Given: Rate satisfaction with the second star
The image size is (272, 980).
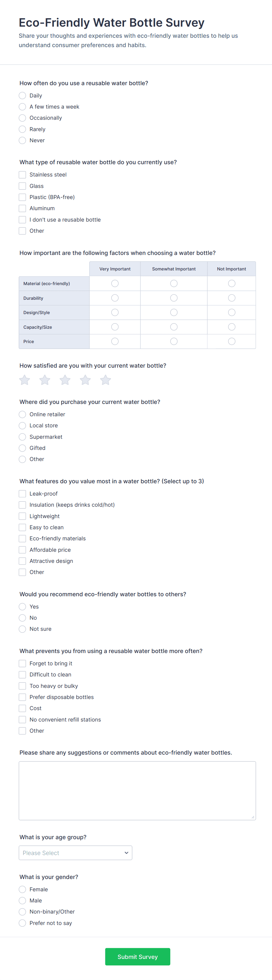Looking at the screenshot, I should (x=45, y=380).
